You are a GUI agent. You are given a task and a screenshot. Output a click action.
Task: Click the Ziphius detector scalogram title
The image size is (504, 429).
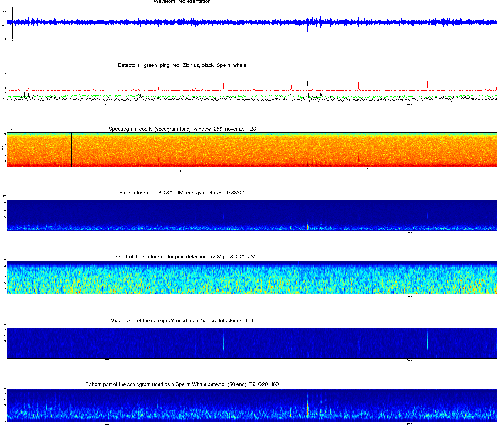[182, 320]
